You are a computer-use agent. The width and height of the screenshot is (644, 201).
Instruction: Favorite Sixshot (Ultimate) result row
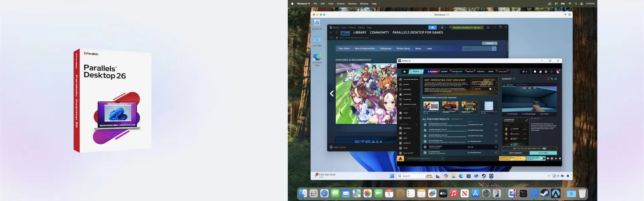point(496,147)
